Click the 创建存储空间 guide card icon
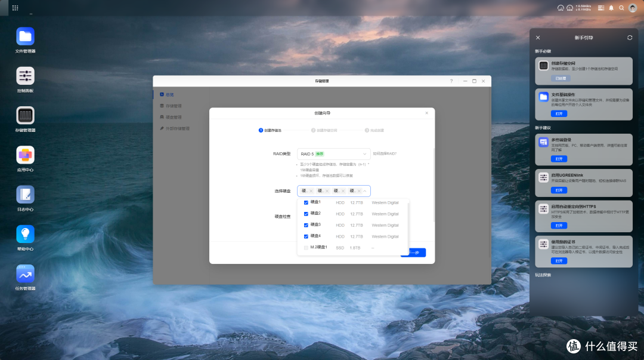This screenshot has height=360, width=644. pos(543,66)
